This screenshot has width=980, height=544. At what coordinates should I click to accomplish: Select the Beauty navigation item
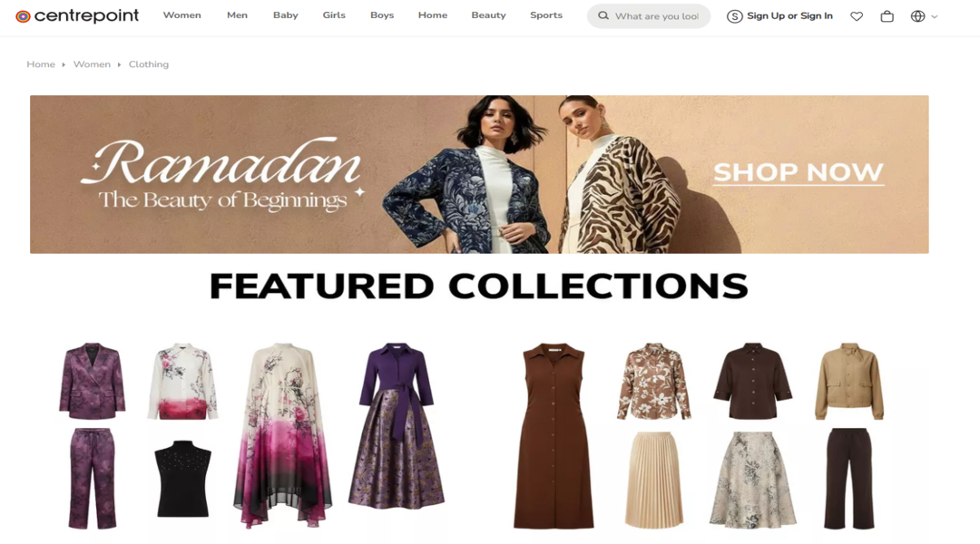[488, 15]
